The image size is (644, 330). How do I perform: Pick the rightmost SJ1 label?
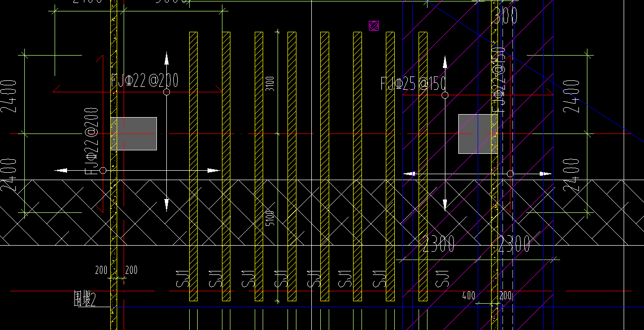pyautogui.click(x=442, y=279)
